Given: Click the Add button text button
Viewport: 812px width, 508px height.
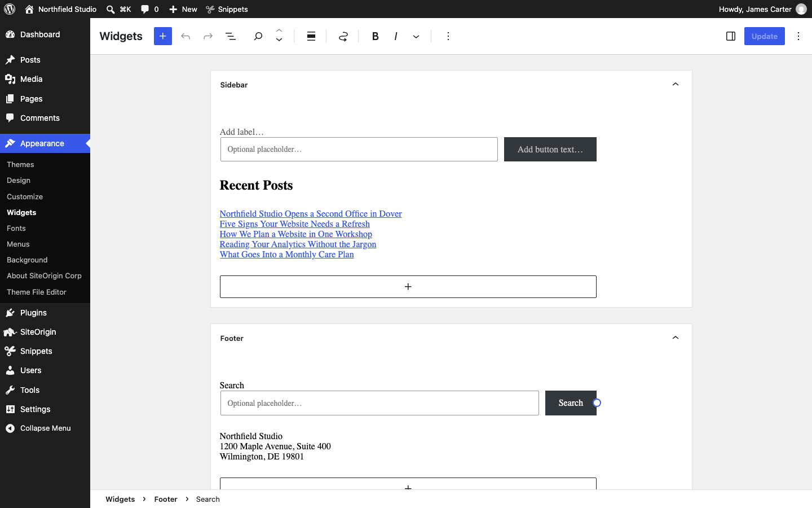Looking at the screenshot, I should (x=550, y=150).
